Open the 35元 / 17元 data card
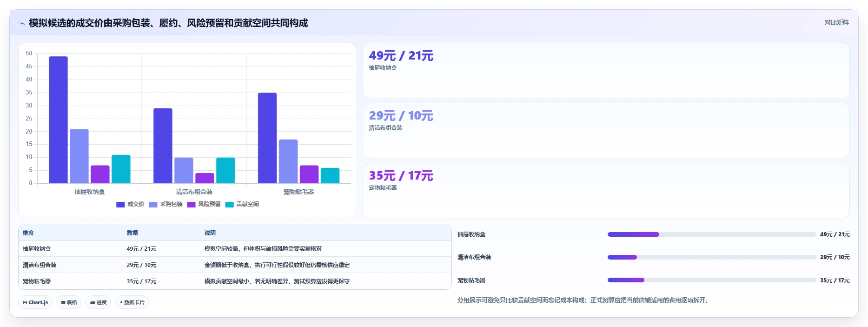Screen dimensions: 868x327 click(606, 191)
